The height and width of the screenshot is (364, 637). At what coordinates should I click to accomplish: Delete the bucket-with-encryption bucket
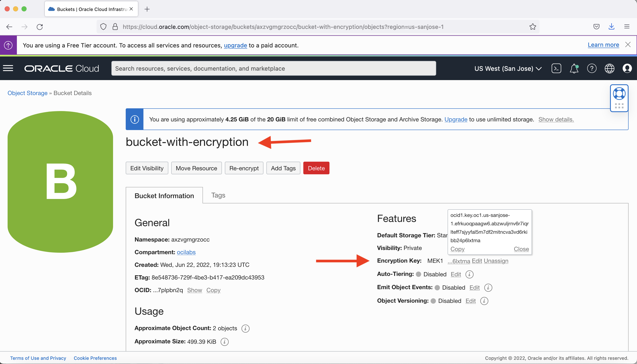pos(316,168)
